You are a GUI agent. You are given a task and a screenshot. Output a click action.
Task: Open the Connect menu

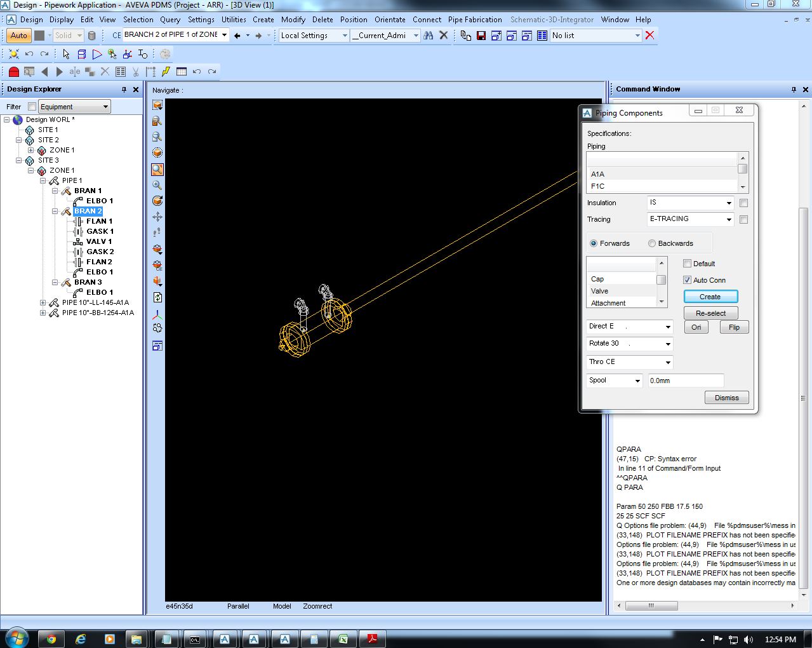[x=427, y=20]
